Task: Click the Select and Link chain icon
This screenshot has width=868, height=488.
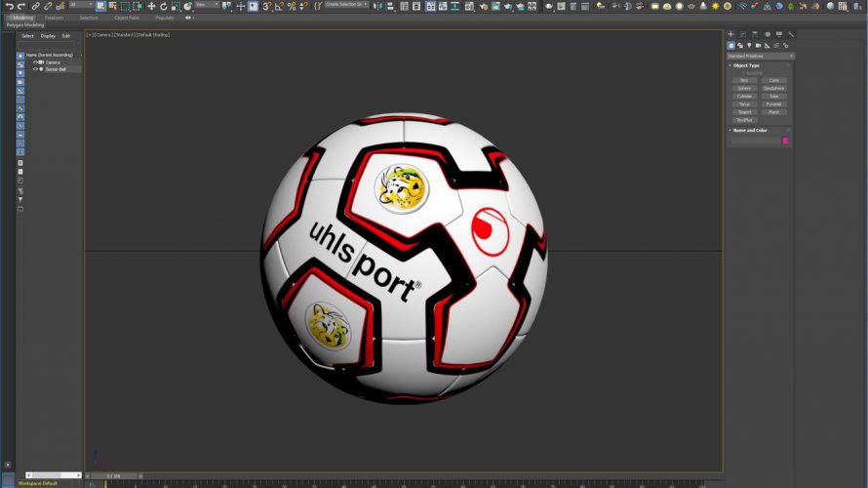Action: (x=35, y=6)
